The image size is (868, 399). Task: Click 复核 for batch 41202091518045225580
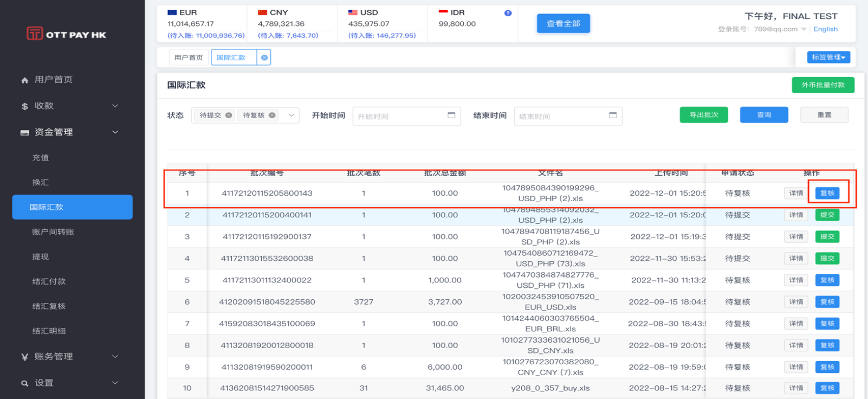click(827, 301)
